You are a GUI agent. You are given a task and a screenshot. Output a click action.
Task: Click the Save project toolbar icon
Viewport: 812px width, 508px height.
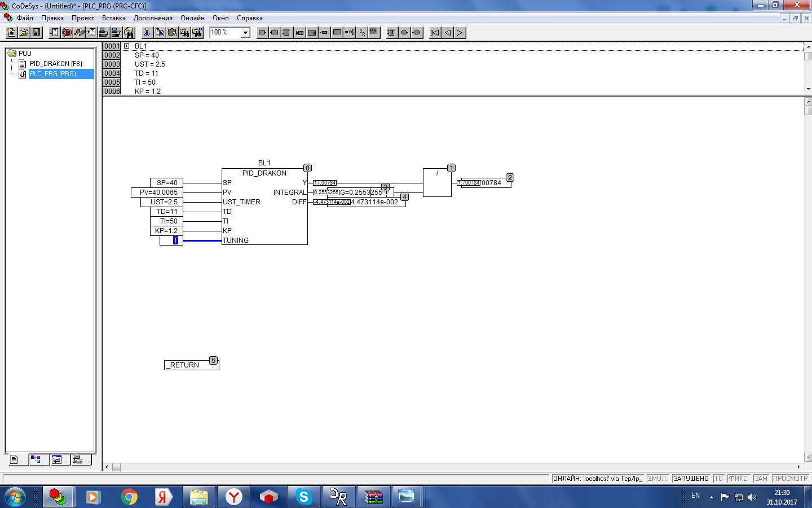(37, 33)
